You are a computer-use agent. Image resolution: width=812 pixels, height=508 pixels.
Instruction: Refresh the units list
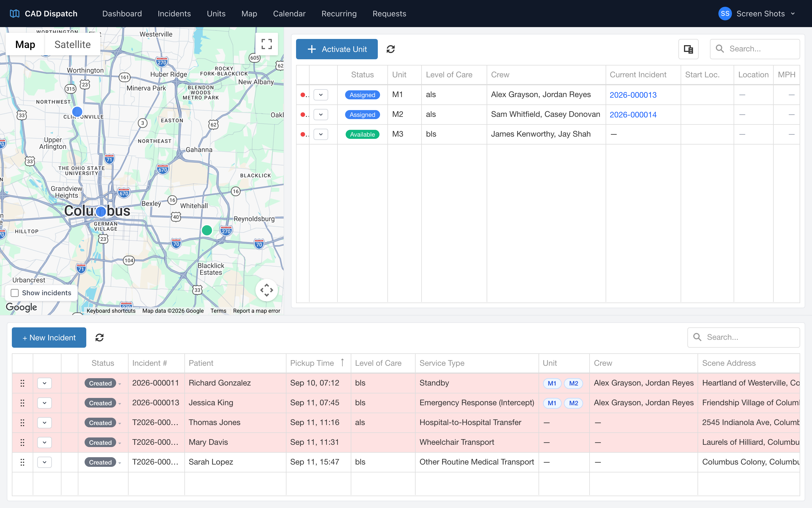(390, 49)
